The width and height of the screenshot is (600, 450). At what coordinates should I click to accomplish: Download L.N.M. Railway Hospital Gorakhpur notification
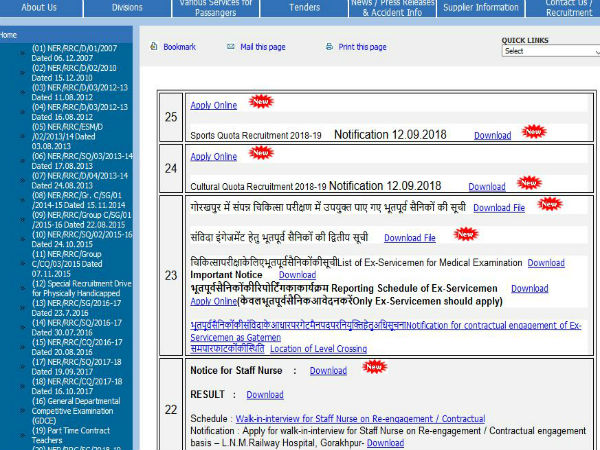[x=385, y=443]
